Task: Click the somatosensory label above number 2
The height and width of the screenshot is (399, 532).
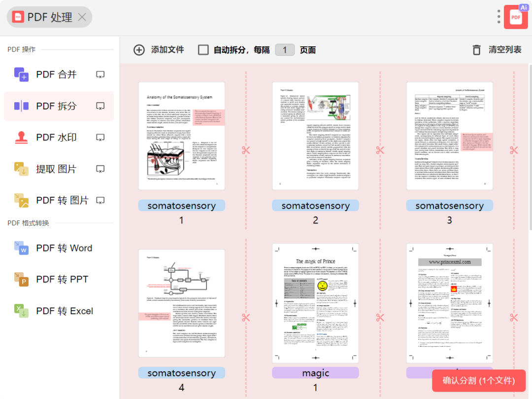Action: (316, 206)
